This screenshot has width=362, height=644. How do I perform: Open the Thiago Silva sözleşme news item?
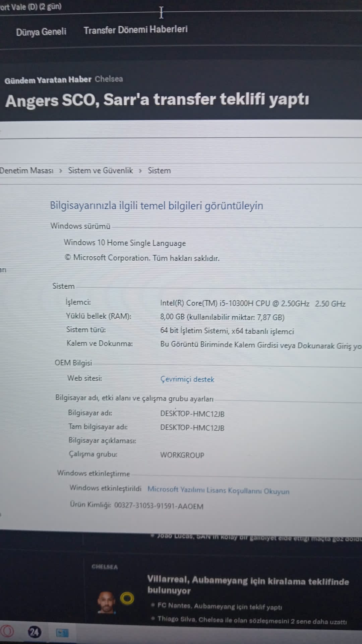tap(252, 621)
